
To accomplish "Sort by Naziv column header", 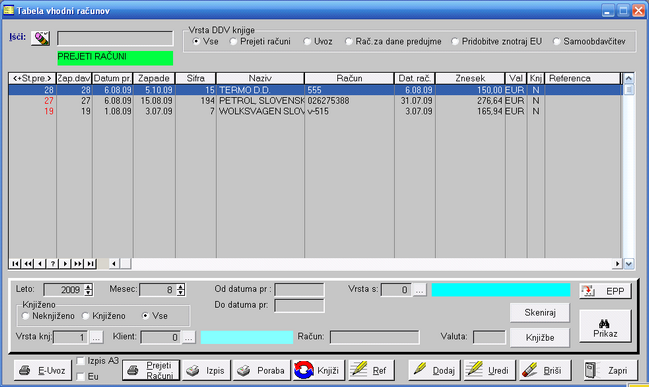I will [x=260, y=78].
